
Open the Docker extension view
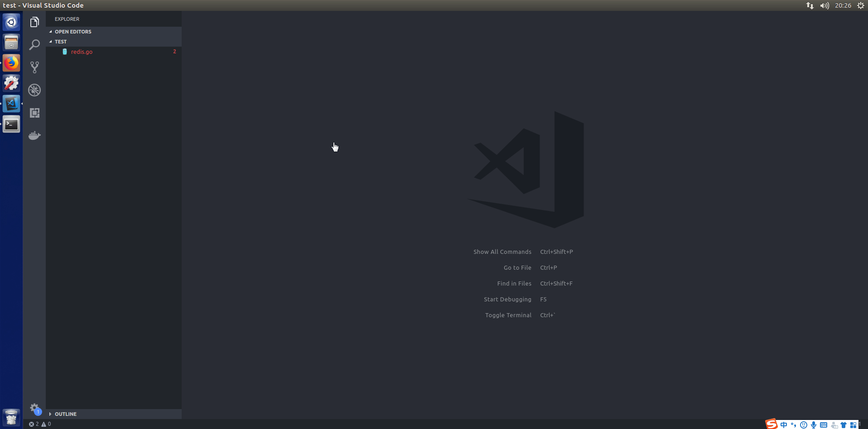(x=34, y=135)
